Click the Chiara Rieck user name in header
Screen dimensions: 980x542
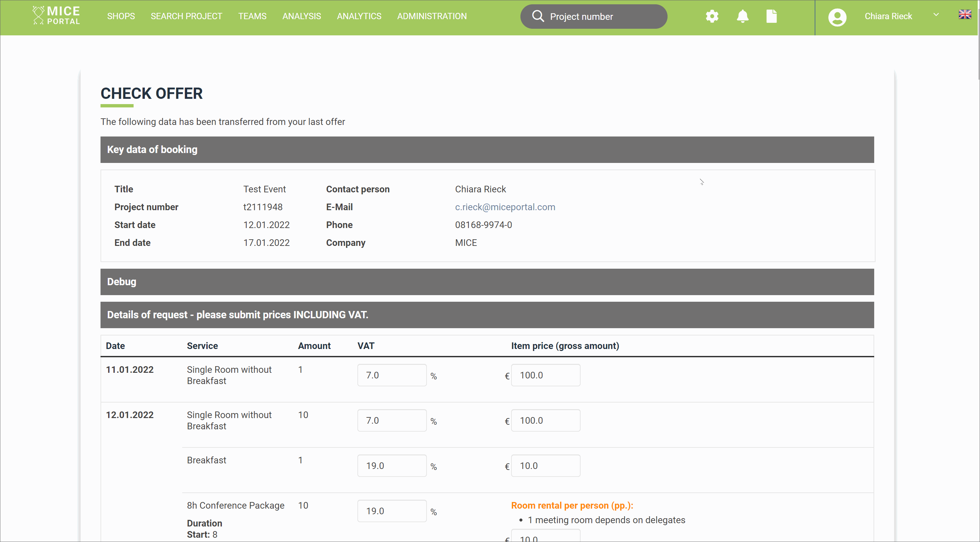click(888, 16)
